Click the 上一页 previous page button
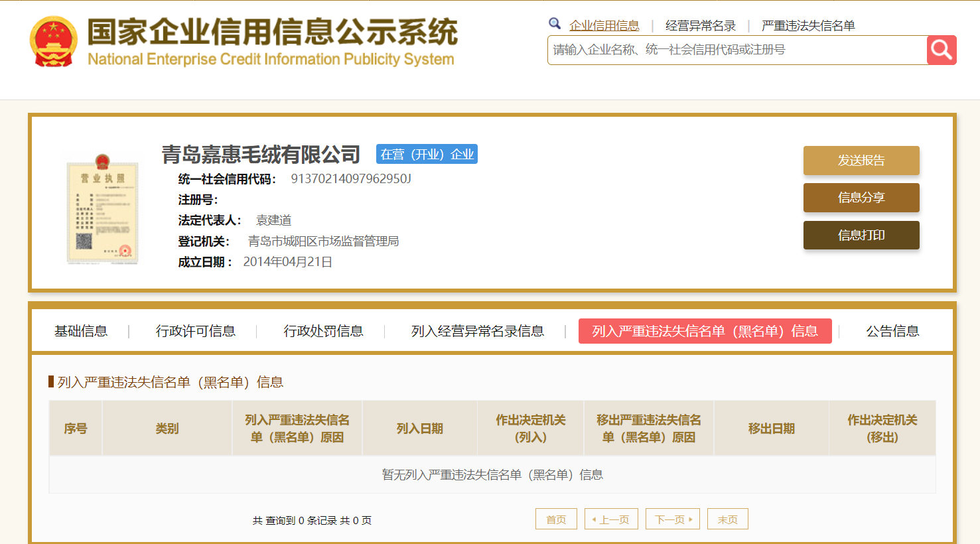980x544 pixels. (611, 519)
